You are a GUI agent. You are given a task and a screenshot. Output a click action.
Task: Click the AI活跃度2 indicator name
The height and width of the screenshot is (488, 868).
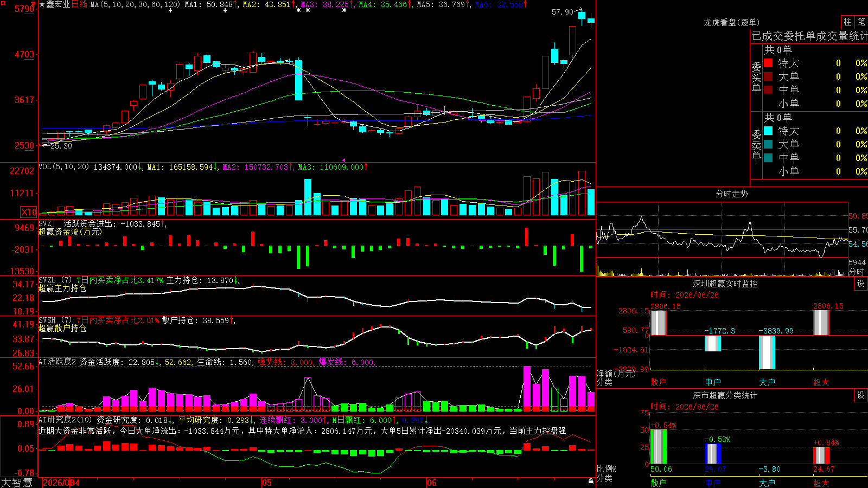point(58,362)
